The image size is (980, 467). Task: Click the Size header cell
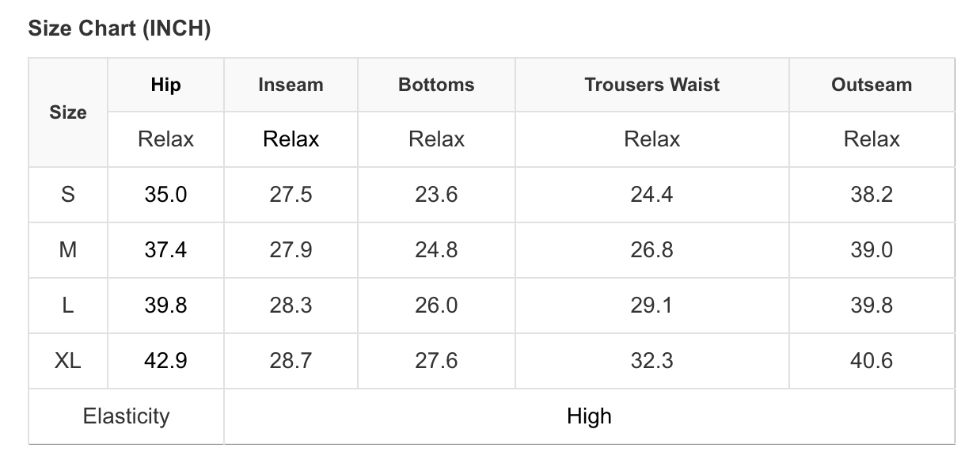point(68,112)
